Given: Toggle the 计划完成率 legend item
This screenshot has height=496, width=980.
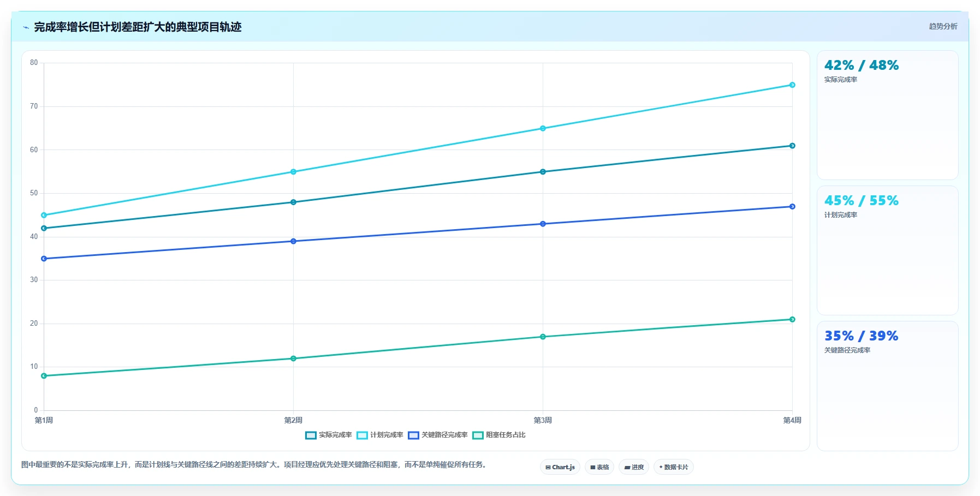Looking at the screenshot, I should pyautogui.click(x=380, y=435).
